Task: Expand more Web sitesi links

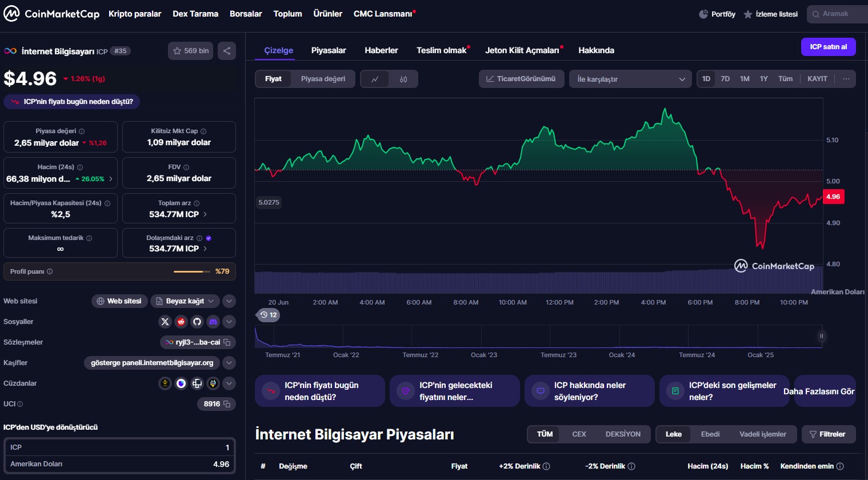Action: click(x=229, y=301)
